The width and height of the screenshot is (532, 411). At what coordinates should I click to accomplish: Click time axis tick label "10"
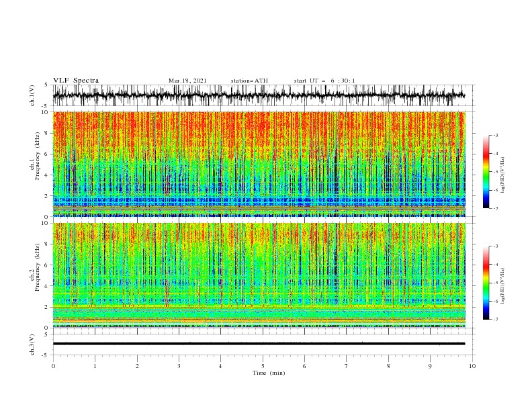(x=472, y=366)
